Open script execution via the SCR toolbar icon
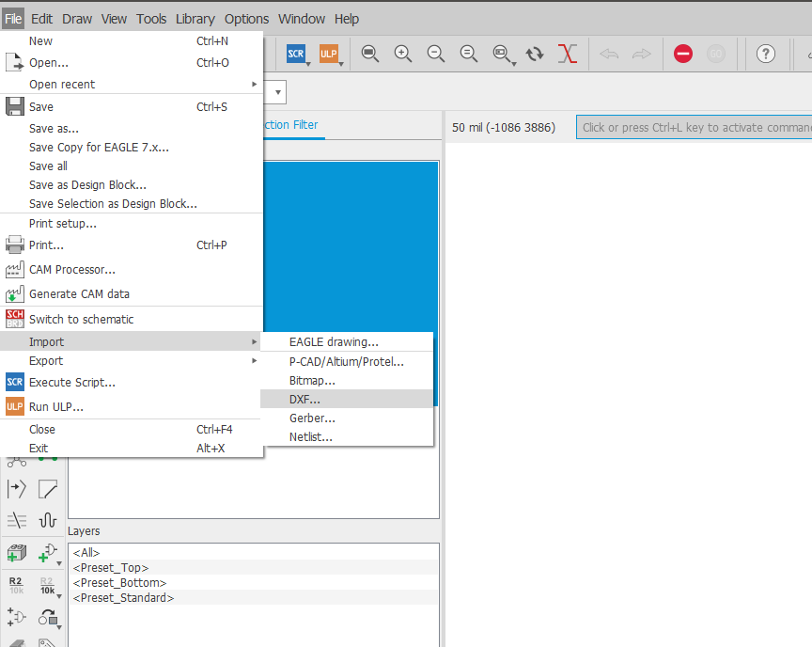 click(298, 54)
